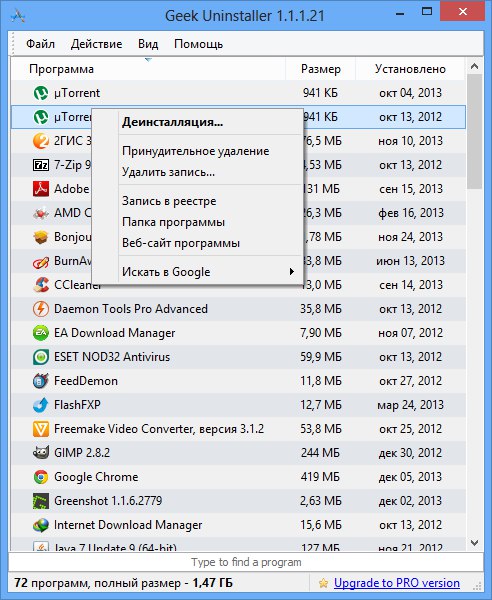
Task: Select the Internet Download Manager entry
Action: point(238,525)
